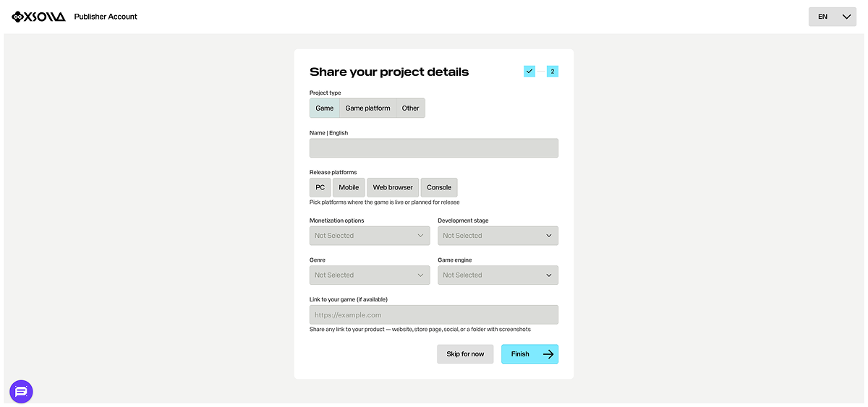The width and height of the screenshot is (868, 407).
Task: Select the Game project type
Action: point(325,108)
